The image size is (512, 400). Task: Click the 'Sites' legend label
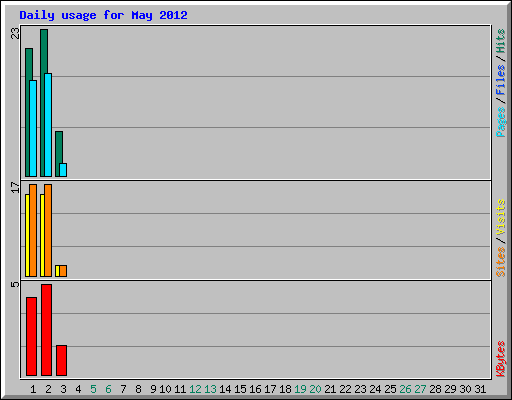point(501,262)
